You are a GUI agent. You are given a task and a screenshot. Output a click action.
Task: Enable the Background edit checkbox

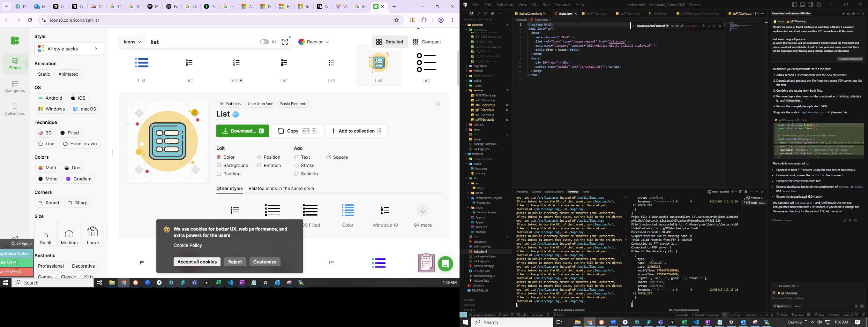[x=232, y=165]
